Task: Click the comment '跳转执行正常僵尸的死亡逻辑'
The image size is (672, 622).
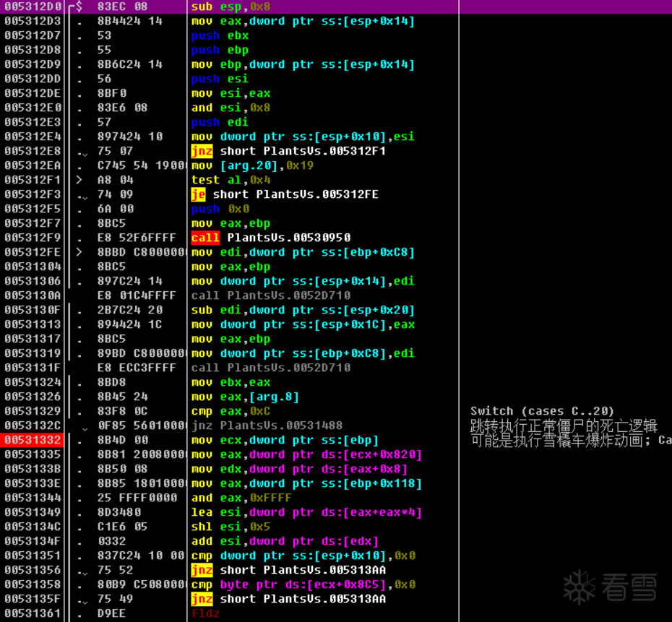Action: (564, 426)
